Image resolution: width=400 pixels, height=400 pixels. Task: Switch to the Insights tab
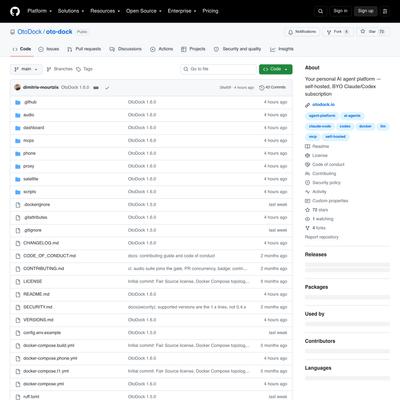pyautogui.click(x=282, y=49)
